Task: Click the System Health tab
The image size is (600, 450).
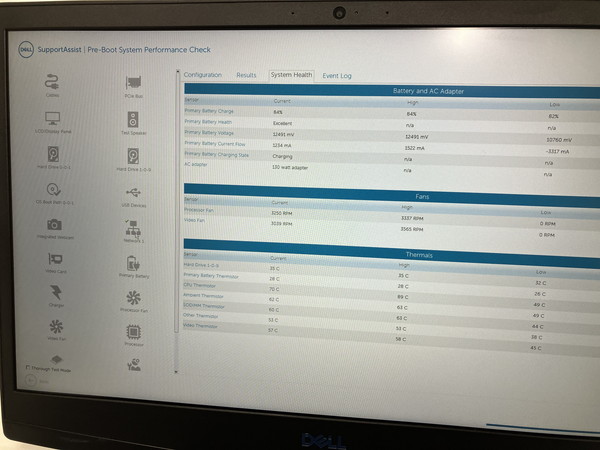Action: coord(291,75)
